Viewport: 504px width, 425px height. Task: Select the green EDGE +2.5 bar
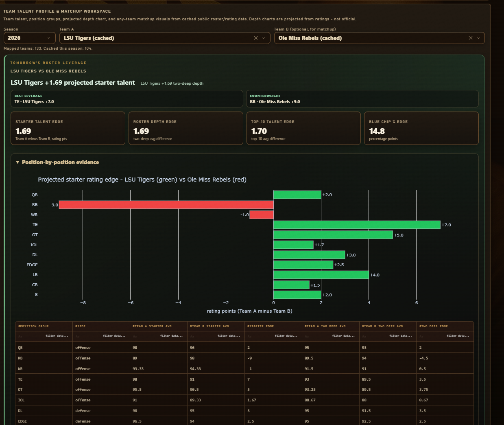[x=303, y=265]
